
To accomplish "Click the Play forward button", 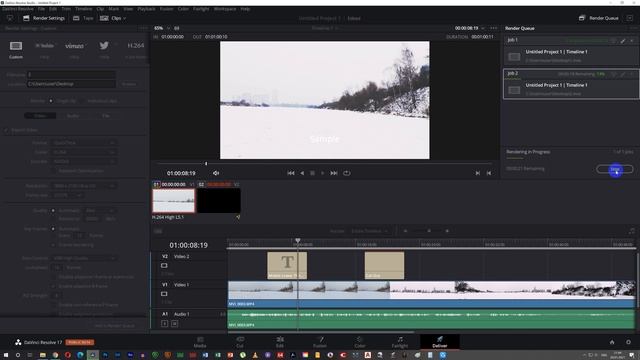I will [322, 173].
